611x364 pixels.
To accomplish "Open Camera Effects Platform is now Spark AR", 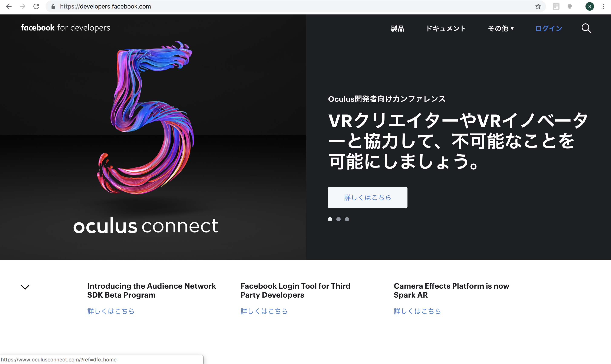I will coord(451,290).
